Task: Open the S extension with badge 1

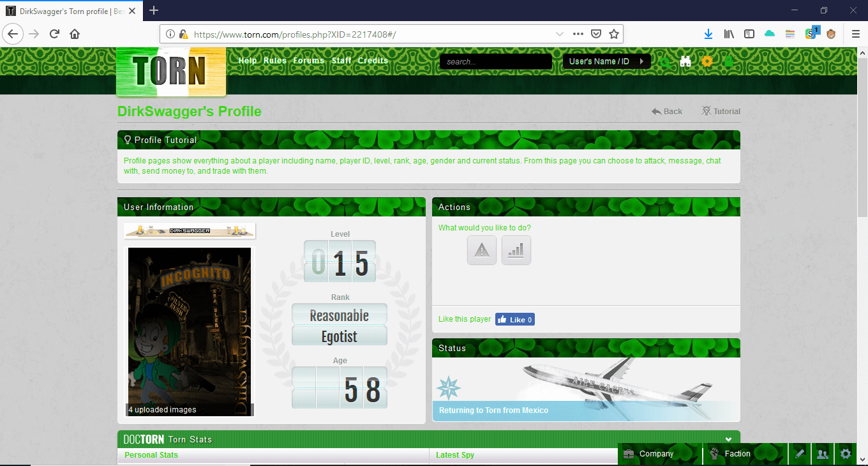Action: (811, 33)
